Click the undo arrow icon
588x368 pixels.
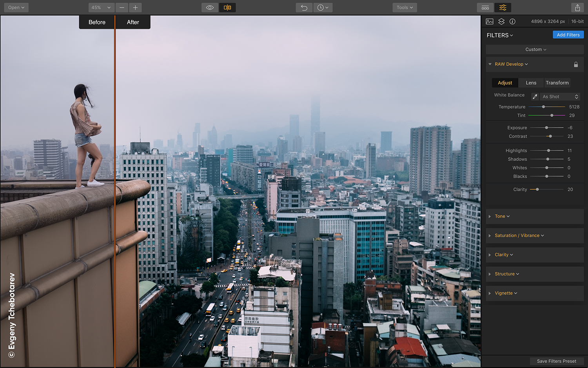click(304, 7)
